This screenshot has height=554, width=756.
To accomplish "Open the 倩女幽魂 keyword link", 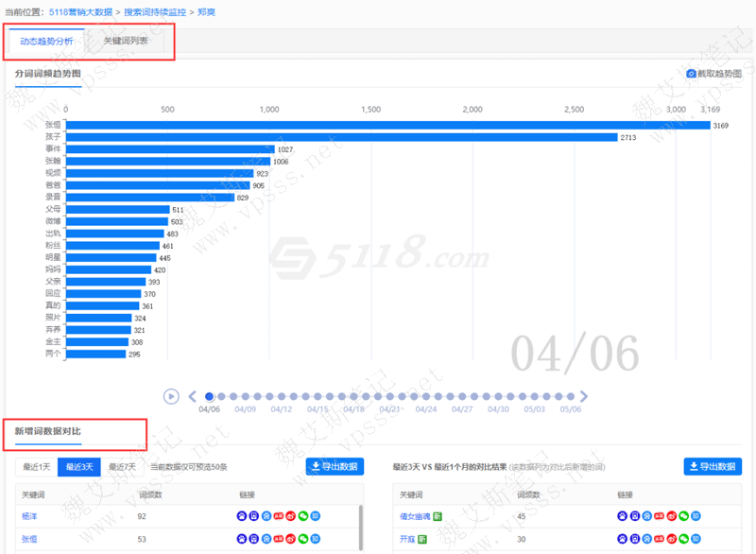I will [415, 516].
